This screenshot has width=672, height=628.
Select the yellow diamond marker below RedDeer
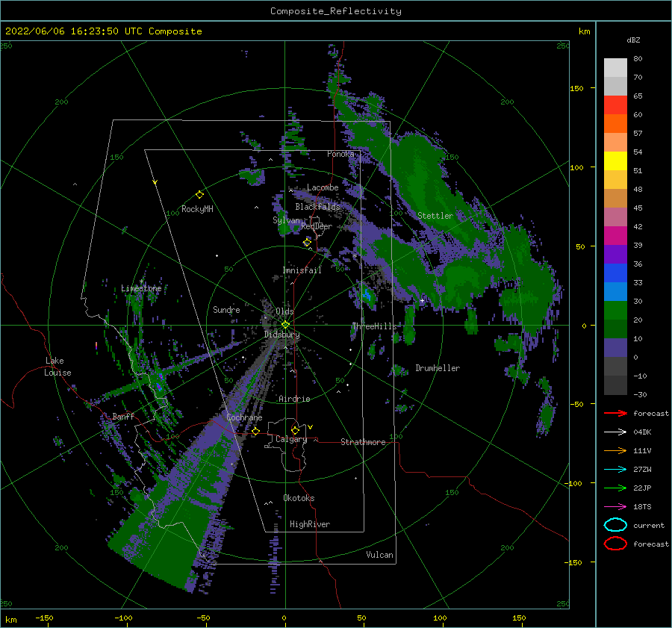[x=307, y=242]
